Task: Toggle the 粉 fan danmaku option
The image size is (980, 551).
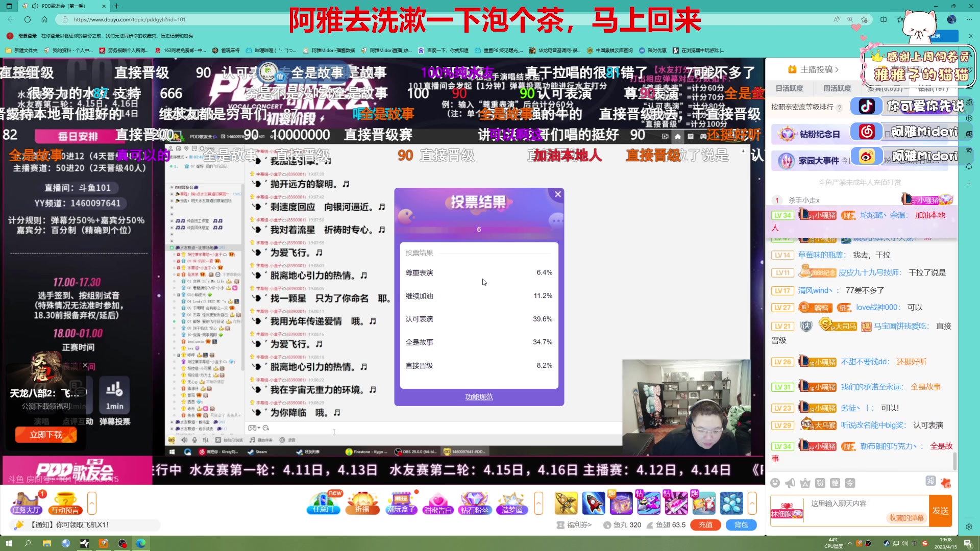Action: [x=820, y=483]
